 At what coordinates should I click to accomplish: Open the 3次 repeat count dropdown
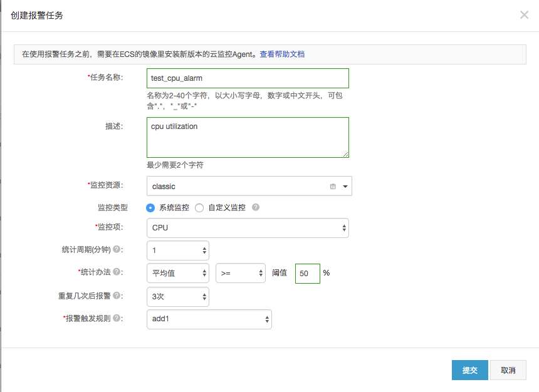177,296
